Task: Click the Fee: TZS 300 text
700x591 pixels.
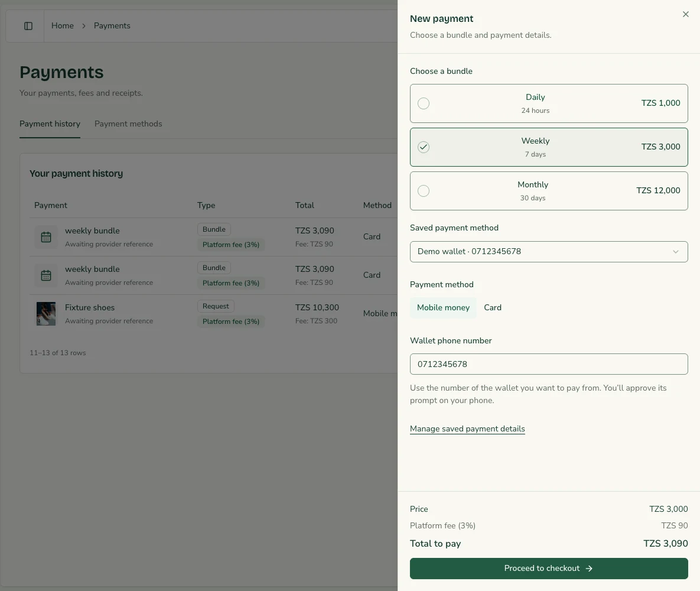Action: click(x=316, y=321)
